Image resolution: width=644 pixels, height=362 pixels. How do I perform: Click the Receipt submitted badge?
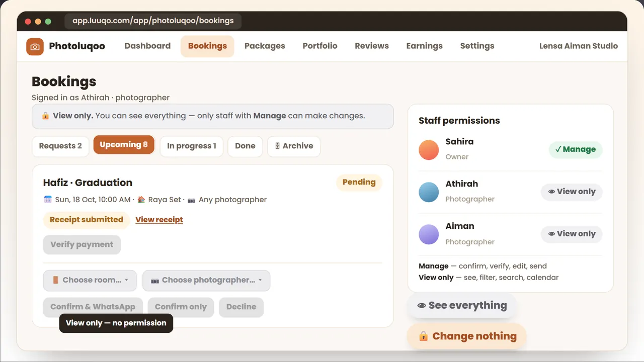[87, 220]
